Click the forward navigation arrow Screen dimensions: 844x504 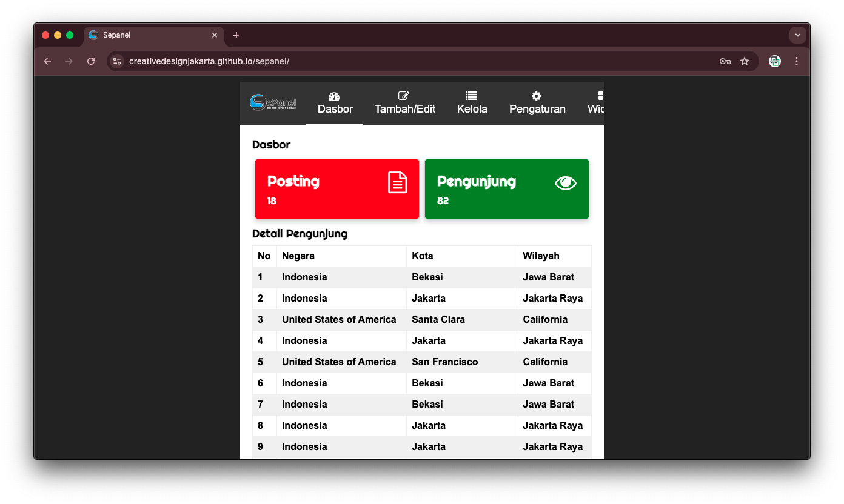click(x=69, y=61)
